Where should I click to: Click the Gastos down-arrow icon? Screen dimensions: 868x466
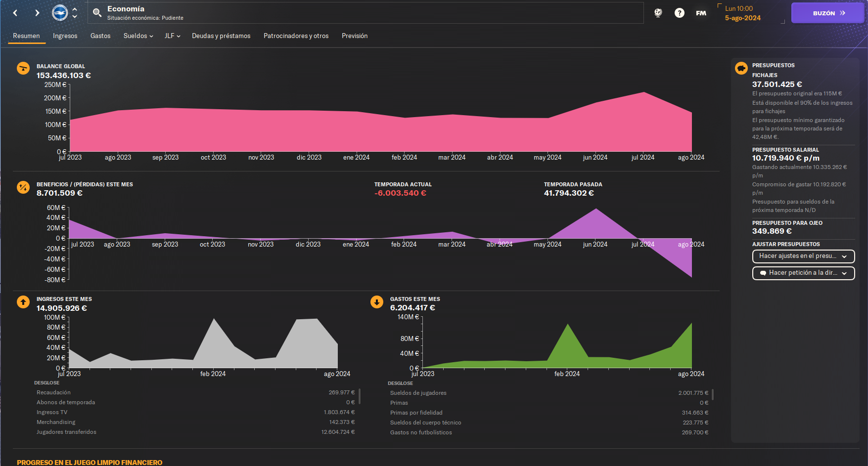[x=377, y=301]
